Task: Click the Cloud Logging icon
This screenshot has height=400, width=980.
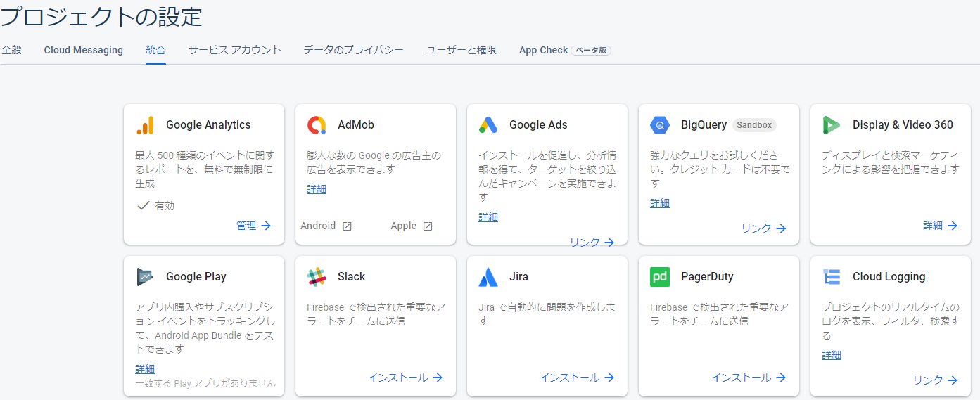Action: [x=832, y=277]
